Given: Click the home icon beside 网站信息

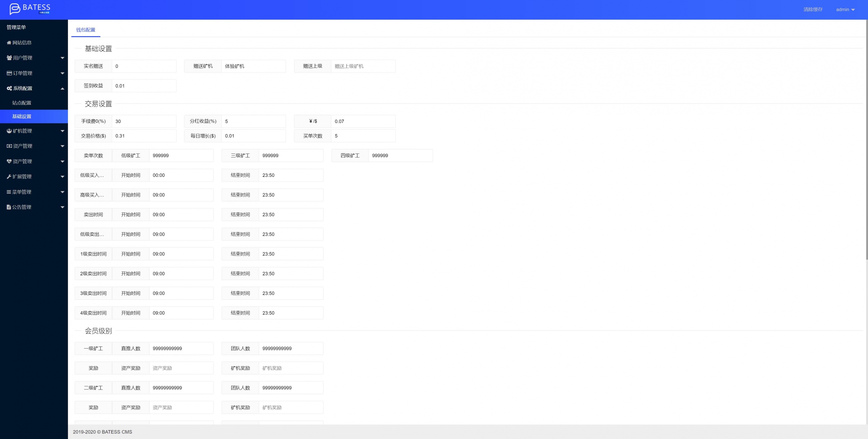Looking at the screenshot, I should 9,43.
